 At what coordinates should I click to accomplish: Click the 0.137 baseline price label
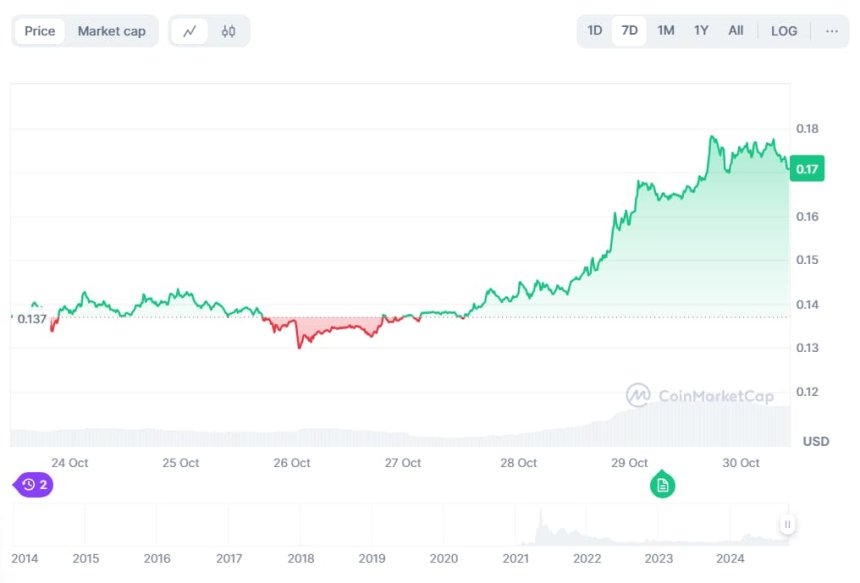point(32,318)
